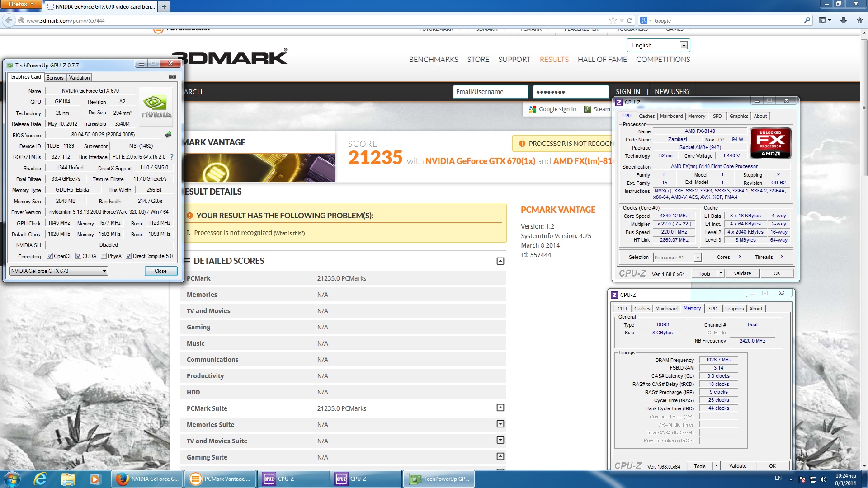868x488 pixels.
Task: Expand the Memories Suite row
Action: pyautogui.click(x=500, y=424)
